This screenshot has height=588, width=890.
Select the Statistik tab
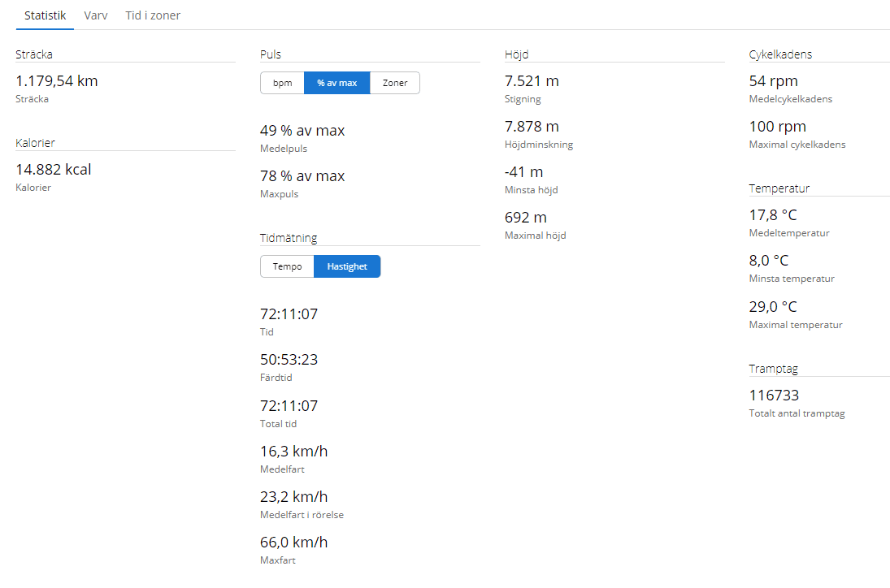point(45,15)
